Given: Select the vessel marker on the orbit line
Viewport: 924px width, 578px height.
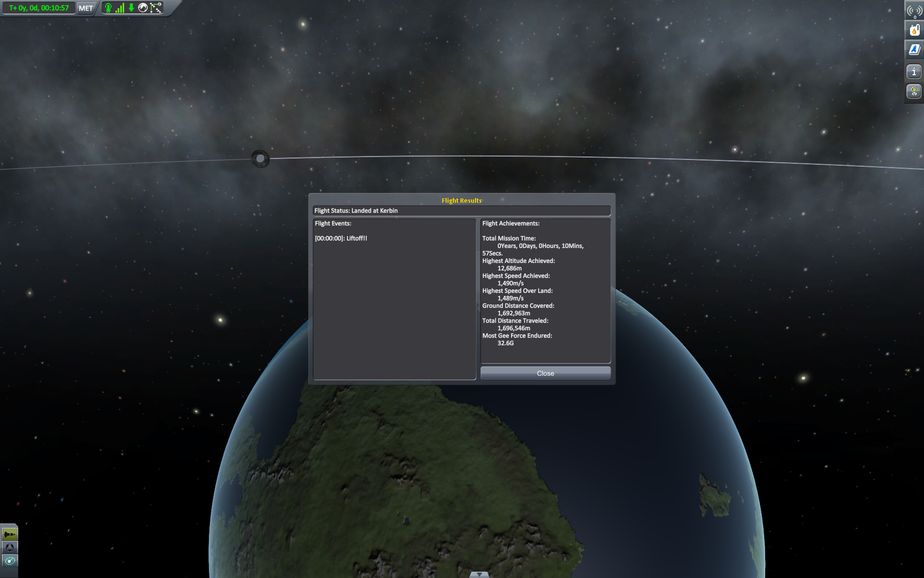Looking at the screenshot, I should pos(260,158).
